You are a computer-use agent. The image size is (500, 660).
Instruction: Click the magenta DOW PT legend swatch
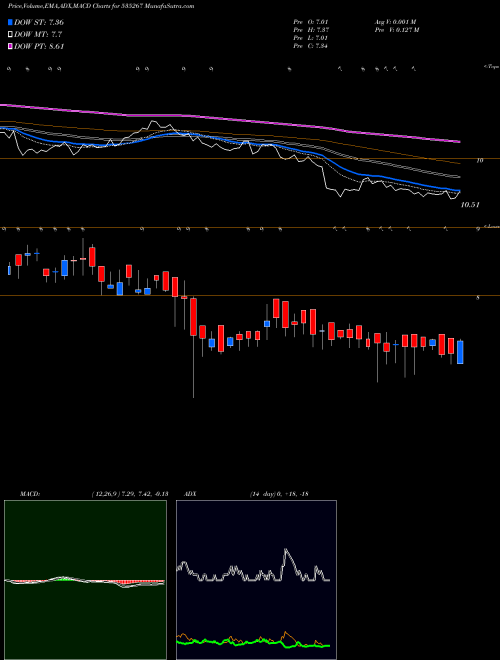11,47
